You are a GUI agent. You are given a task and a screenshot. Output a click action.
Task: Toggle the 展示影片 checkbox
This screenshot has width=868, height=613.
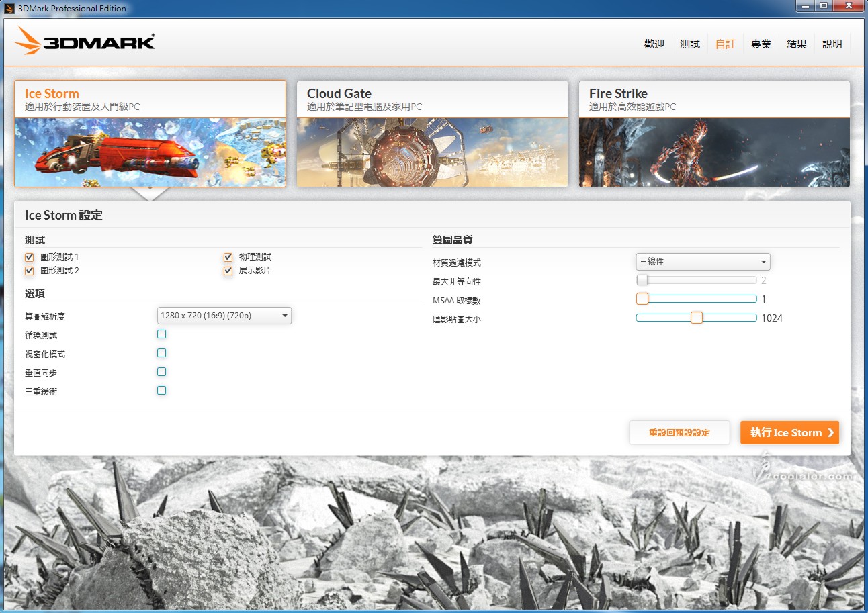(x=228, y=271)
